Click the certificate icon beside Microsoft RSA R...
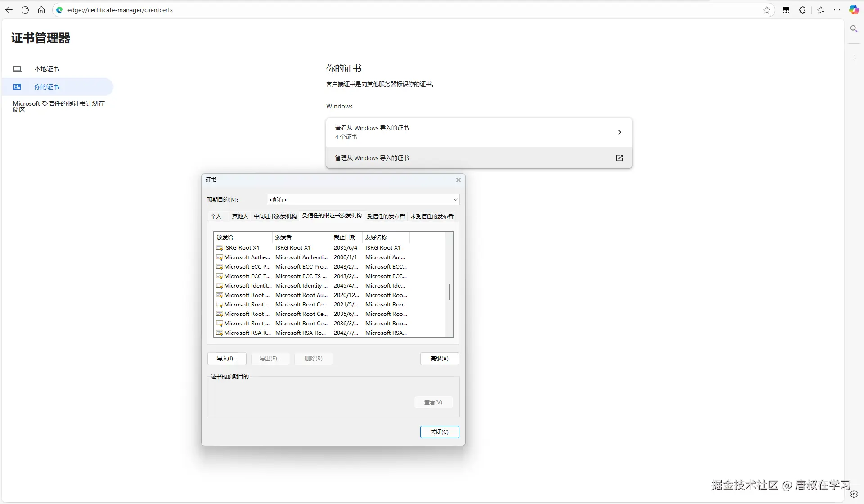The width and height of the screenshot is (864, 504). (x=220, y=333)
